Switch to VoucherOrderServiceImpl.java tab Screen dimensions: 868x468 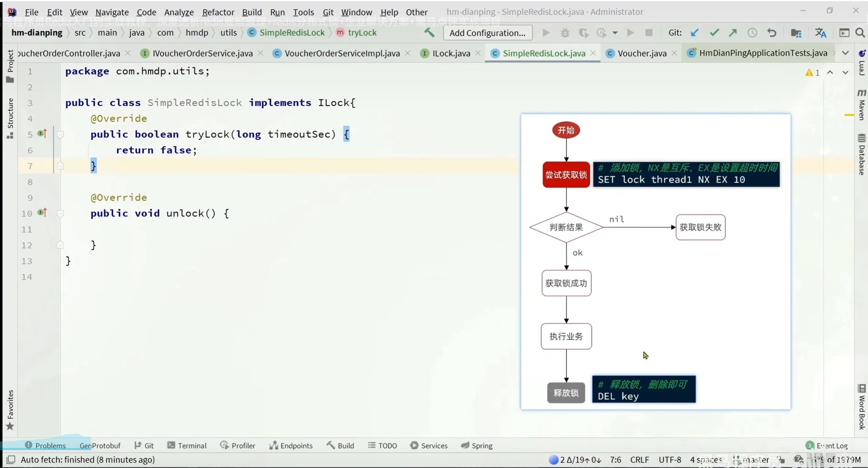[x=342, y=53]
